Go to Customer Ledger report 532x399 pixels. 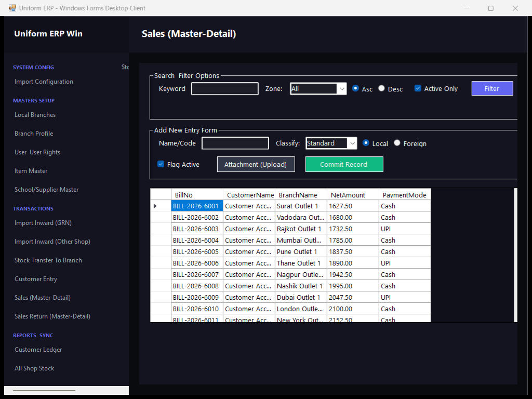(38, 350)
